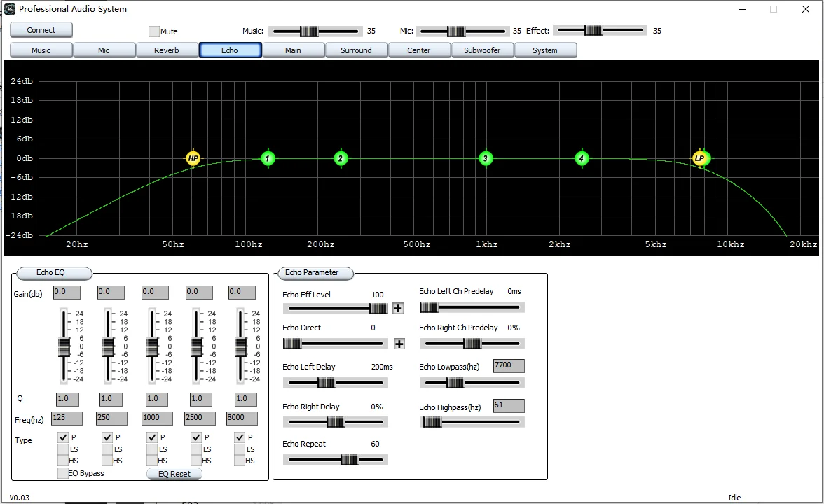Click the LP low-pass filter node
This screenshot has height=504, width=824.
point(700,159)
